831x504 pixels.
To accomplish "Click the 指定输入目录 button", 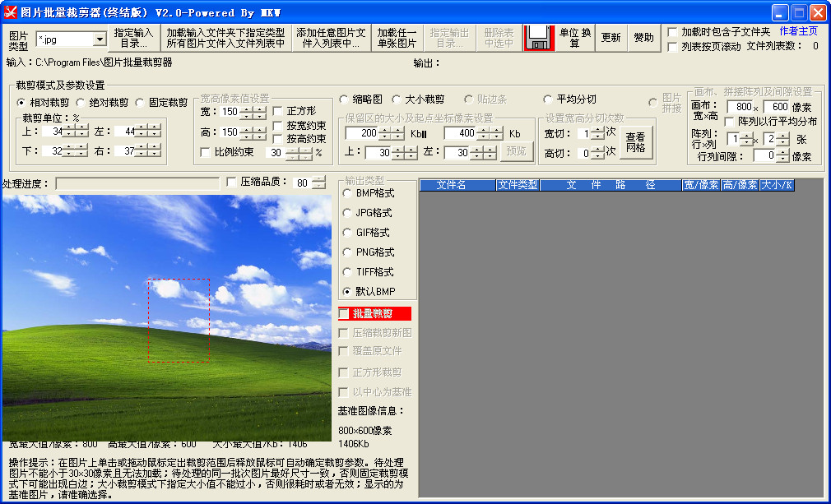I will pyautogui.click(x=133, y=38).
